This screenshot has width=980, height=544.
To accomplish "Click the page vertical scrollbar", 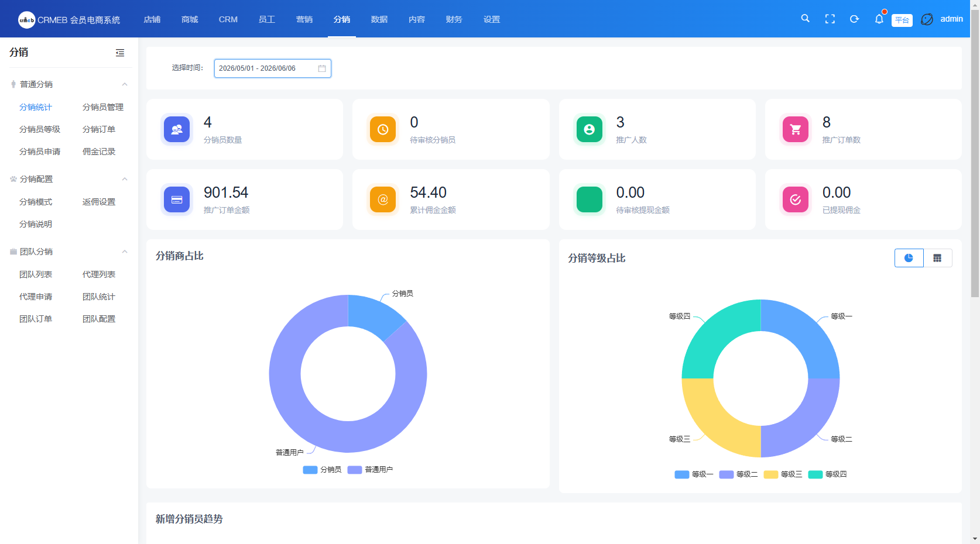I will [975, 152].
